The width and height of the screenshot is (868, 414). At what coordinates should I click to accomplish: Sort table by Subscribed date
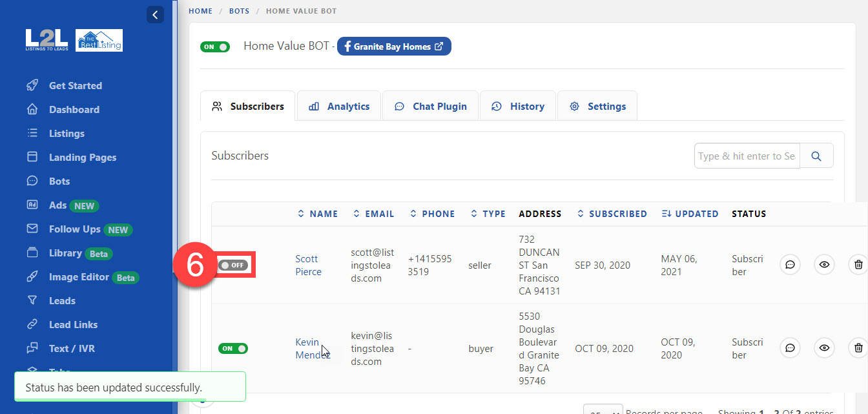[x=612, y=214]
